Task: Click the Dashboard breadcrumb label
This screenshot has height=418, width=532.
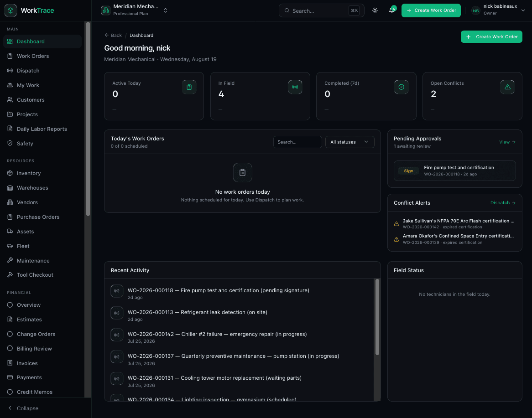Action: (x=141, y=35)
